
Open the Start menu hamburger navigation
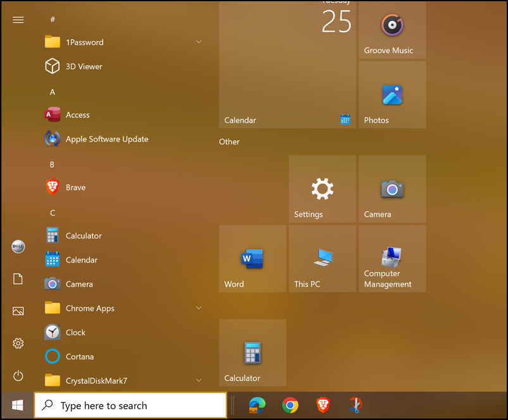coord(18,20)
